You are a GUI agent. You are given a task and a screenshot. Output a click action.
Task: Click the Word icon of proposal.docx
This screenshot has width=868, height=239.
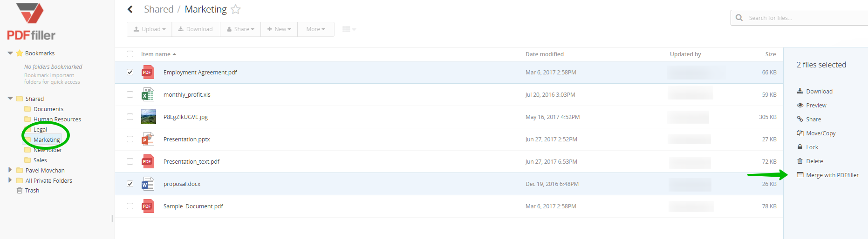(148, 184)
